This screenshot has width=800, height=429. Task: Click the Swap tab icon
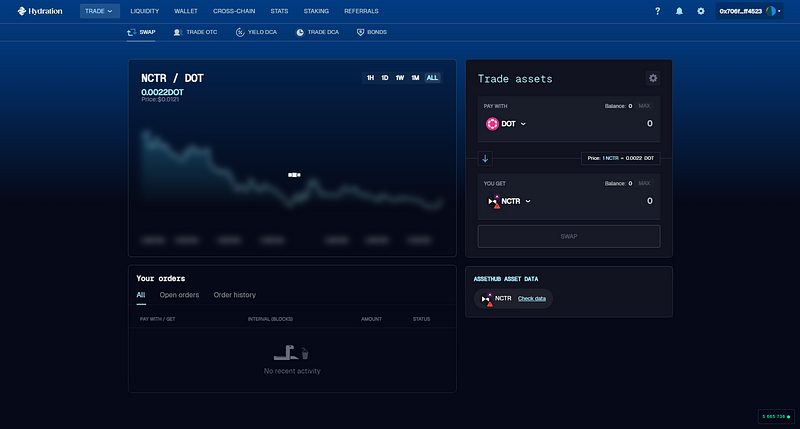coord(132,32)
